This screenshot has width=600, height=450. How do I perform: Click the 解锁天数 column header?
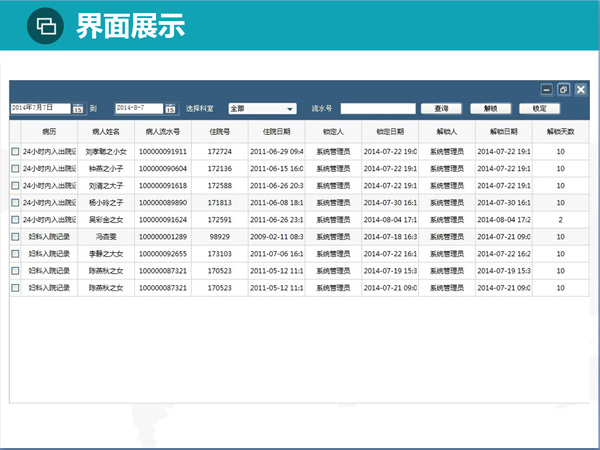coord(561,132)
